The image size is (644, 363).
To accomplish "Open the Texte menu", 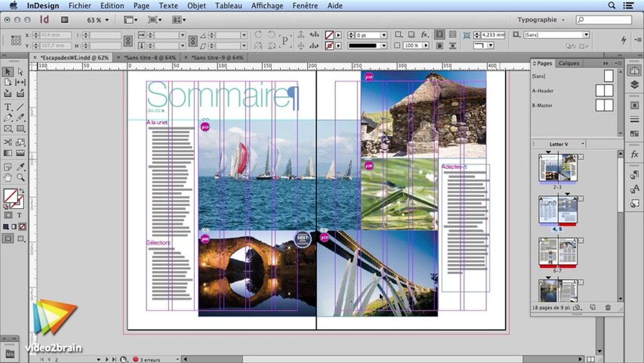I will 168,6.
